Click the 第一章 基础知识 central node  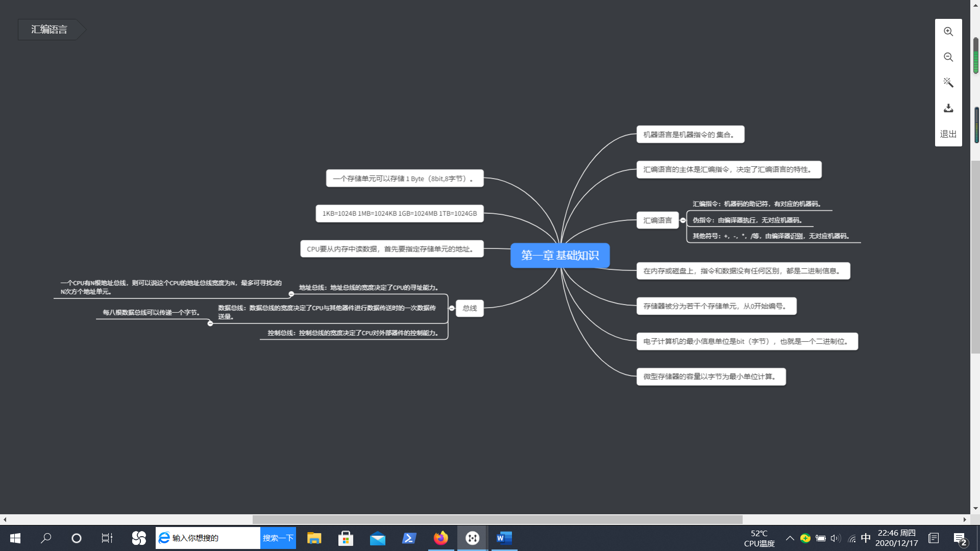[x=560, y=255]
